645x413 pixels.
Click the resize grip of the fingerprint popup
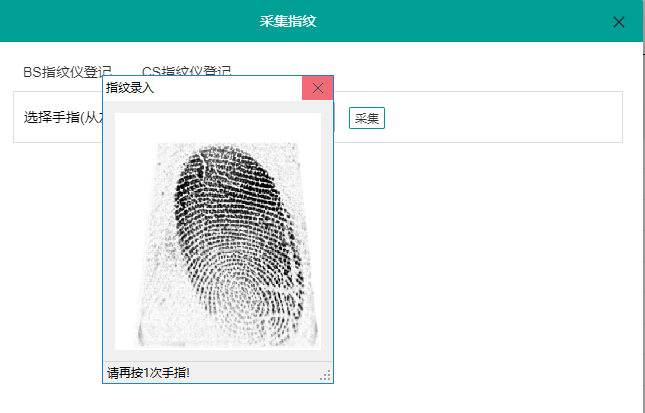pos(325,376)
